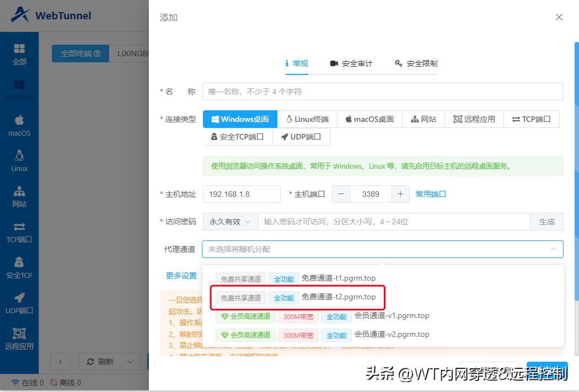Increase the host port with plus button
The image size is (579, 392).
[x=400, y=194]
